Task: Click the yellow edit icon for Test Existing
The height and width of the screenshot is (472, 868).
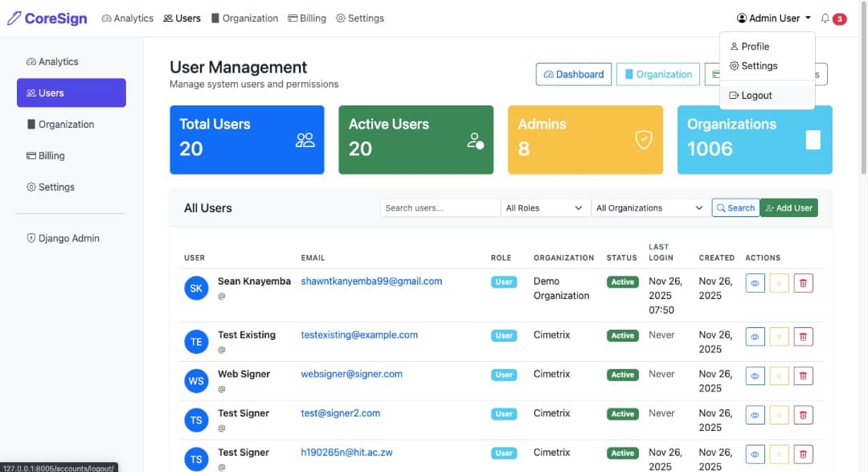Action: (779, 337)
